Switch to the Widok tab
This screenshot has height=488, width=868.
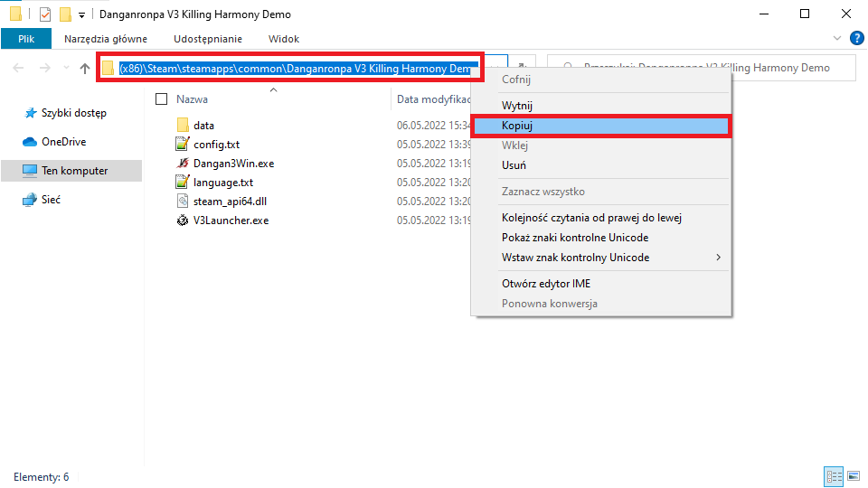(x=284, y=39)
